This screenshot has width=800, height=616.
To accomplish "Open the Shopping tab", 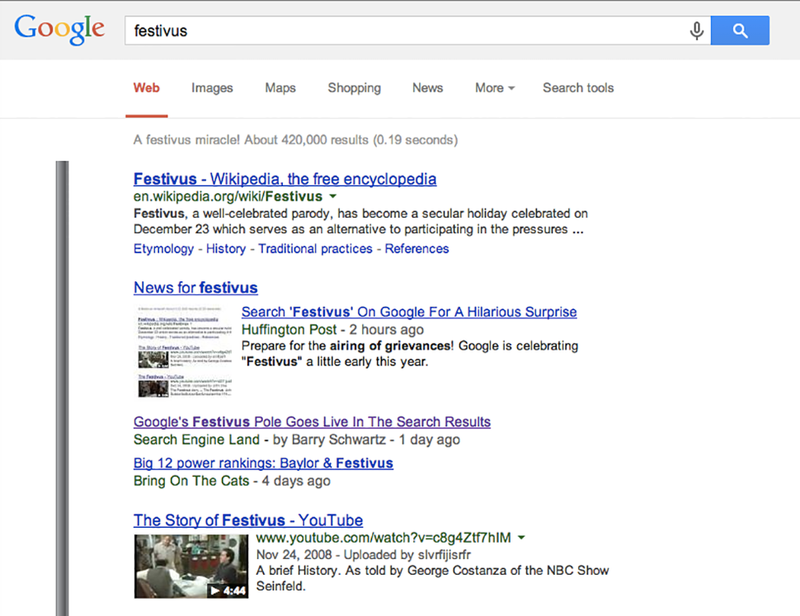I will [x=354, y=88].
